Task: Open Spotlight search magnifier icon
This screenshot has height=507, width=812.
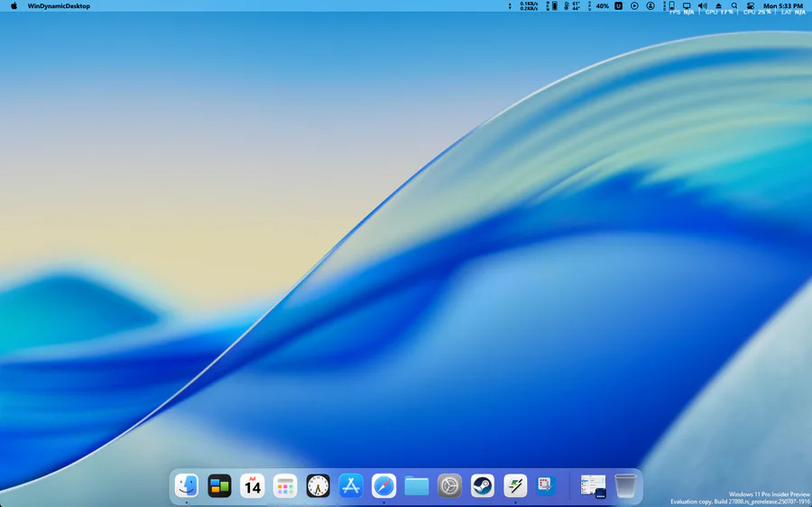Action: 734,6
